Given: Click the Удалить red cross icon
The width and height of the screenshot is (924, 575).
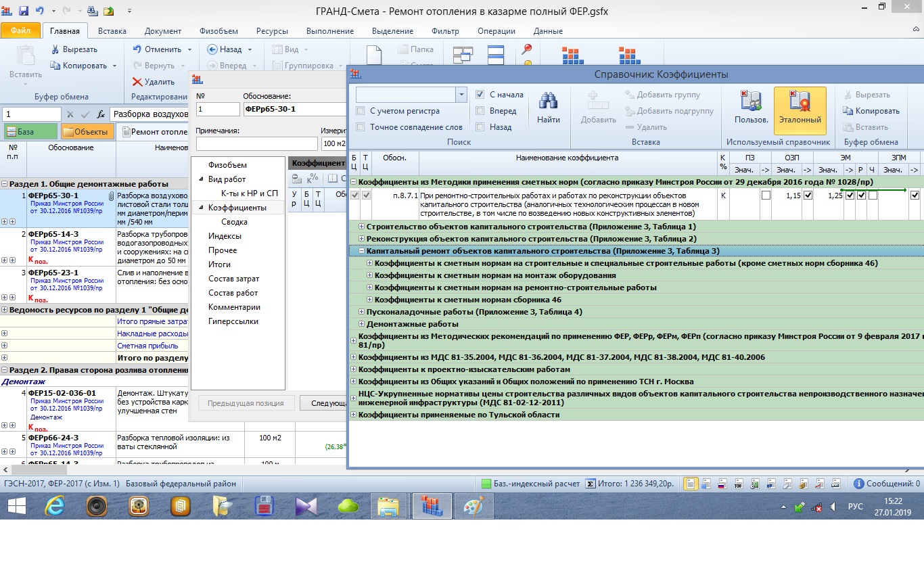Looking at the screenshot, I should [138, 82].
